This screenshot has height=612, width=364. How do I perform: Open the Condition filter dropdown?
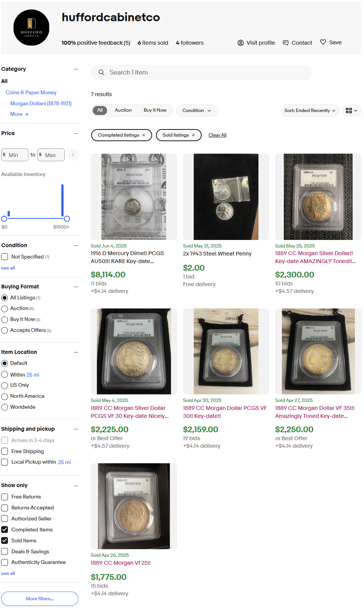(196, 111)
